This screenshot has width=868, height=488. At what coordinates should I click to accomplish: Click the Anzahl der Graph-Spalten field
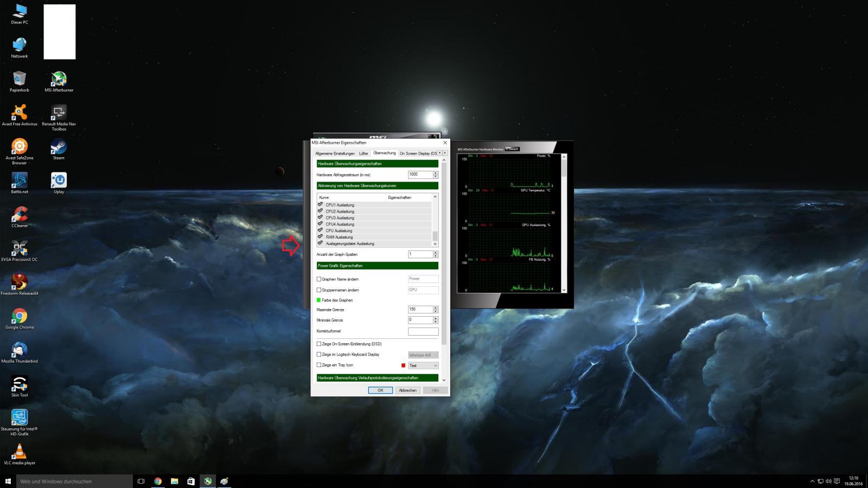[x=420, y=254]
